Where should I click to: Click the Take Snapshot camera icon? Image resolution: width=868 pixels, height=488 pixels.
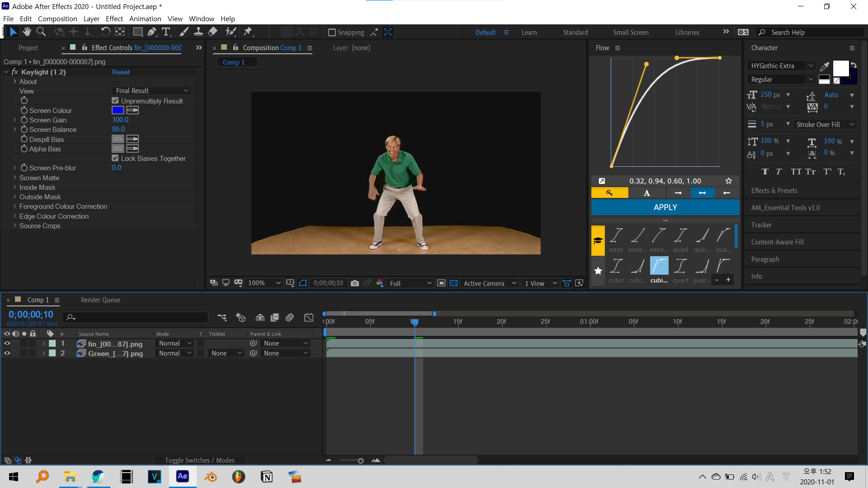pos(355,283)
